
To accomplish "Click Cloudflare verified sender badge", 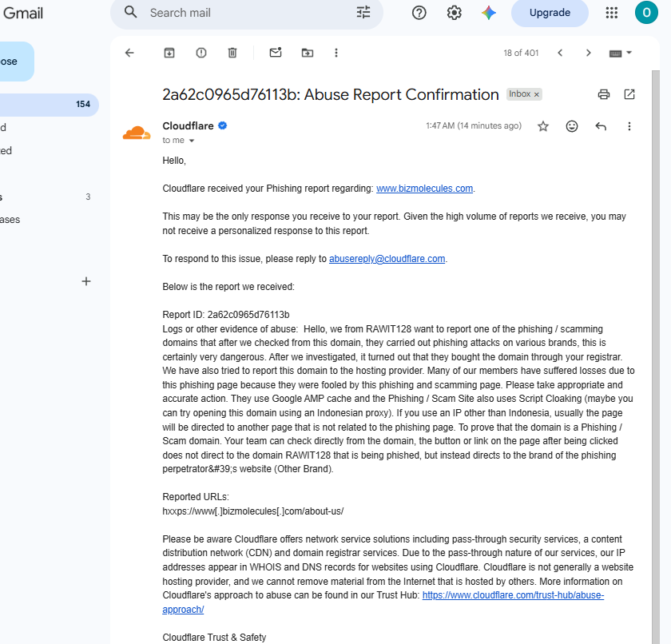I will click(223, 125).
